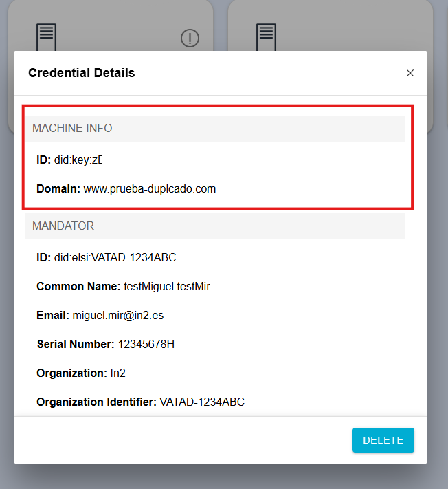Click the exclamation warning icon
This screenshot has height=489, width=448.
(190, 39)
